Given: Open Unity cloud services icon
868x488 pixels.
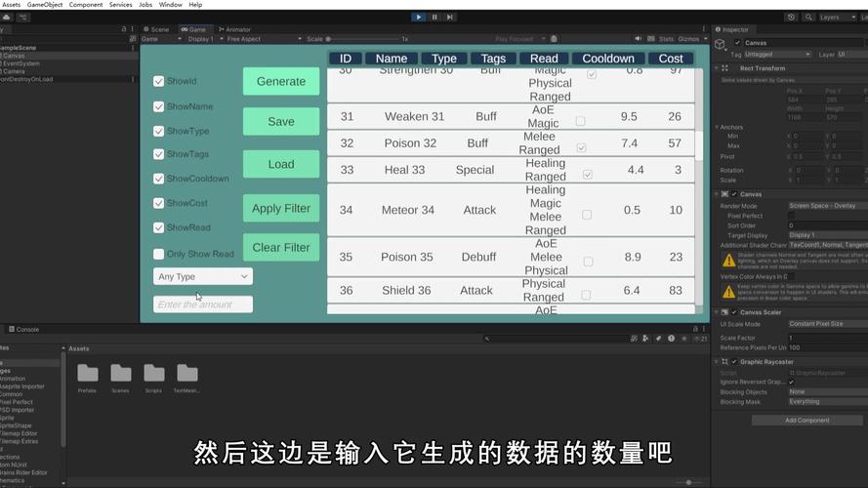Looking at the screenshot, I should pos(6,18).
